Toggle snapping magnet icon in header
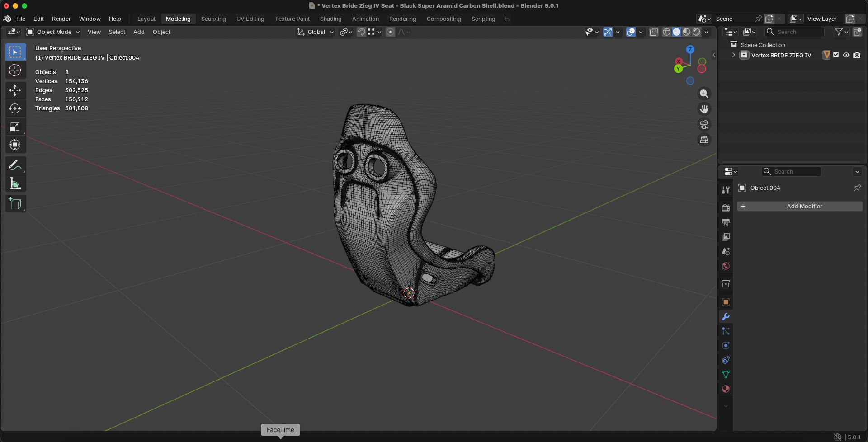The image size is (868, 442). tap(361, 32)
